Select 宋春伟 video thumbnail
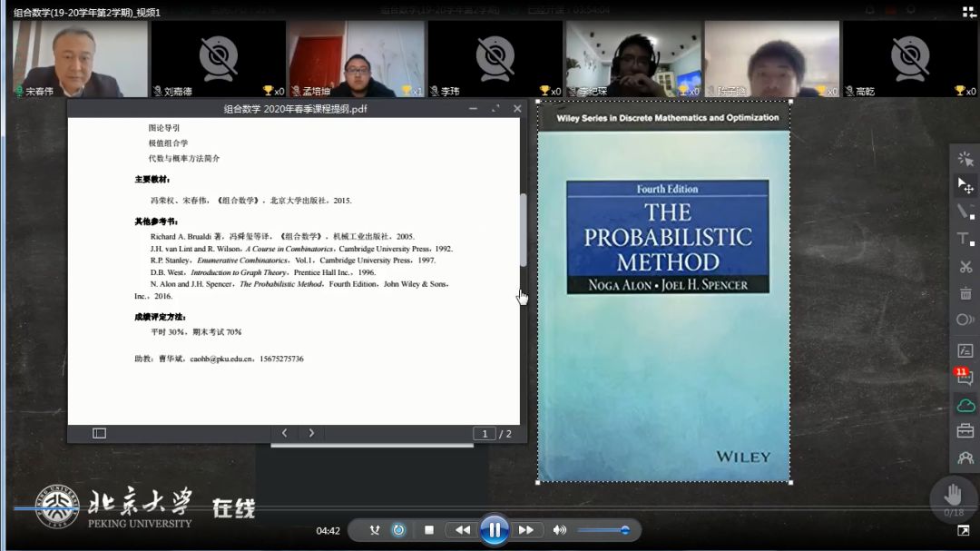The width and height of the screenshot is (980, 551). point(80,59)
